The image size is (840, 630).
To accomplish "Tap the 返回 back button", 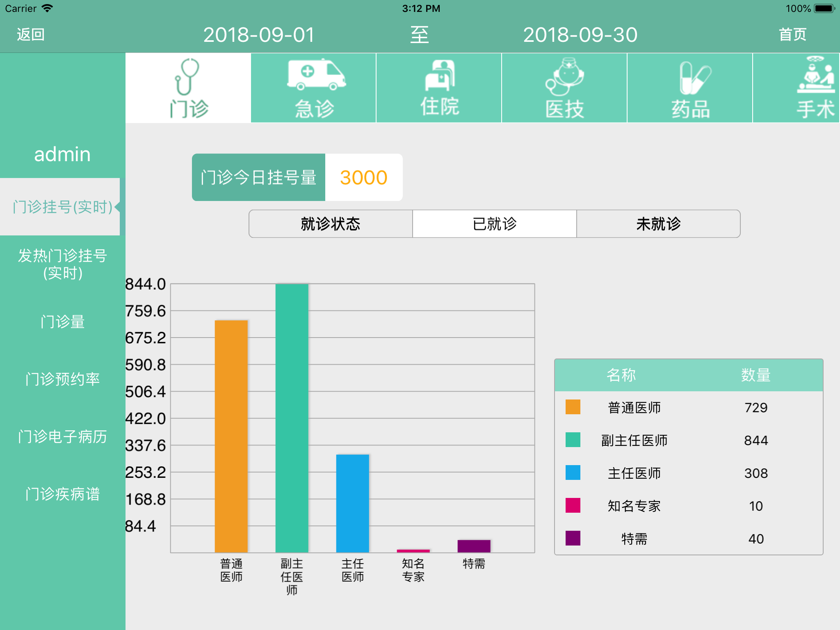I will pyautogui.click(x=31, y=34).
